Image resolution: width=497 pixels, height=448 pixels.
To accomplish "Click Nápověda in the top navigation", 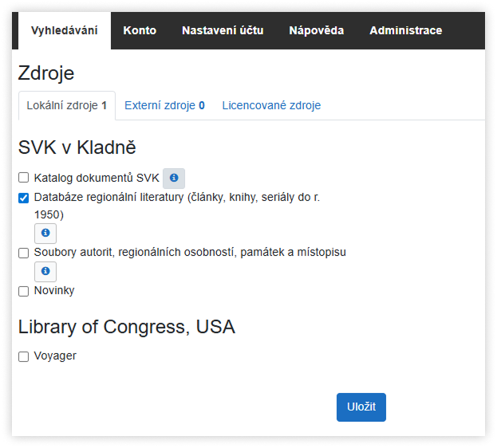I will [316, 31].
